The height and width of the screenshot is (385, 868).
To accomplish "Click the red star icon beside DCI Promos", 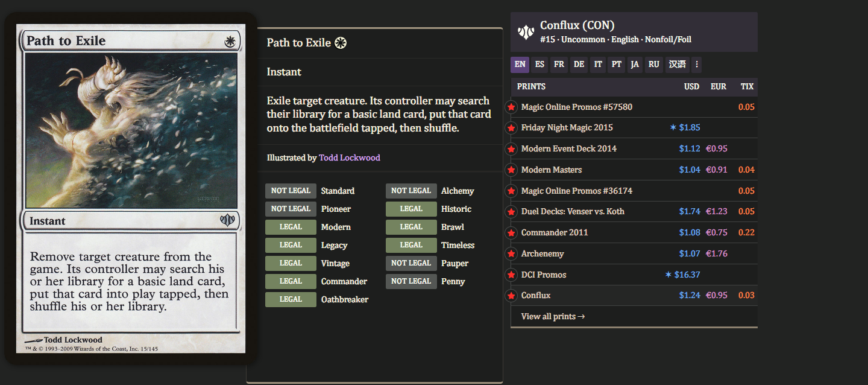I will [x=511, y=275].
